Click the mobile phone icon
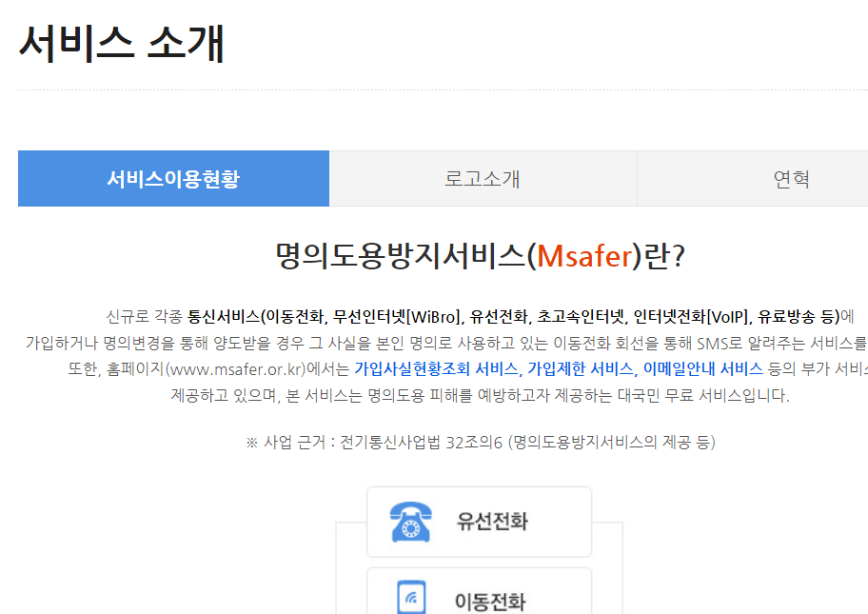868x614 pixels. click(x=411, y=598)
